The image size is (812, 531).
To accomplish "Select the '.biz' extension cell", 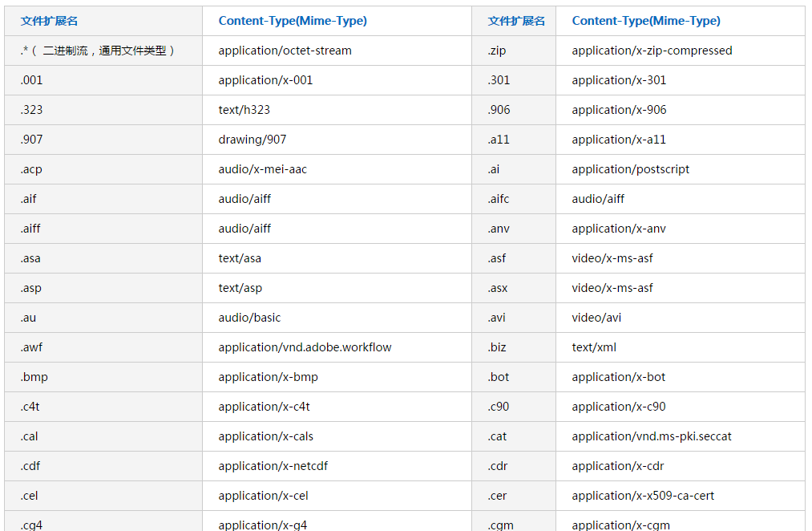I will pyautogui.click(x=514, y=347).
